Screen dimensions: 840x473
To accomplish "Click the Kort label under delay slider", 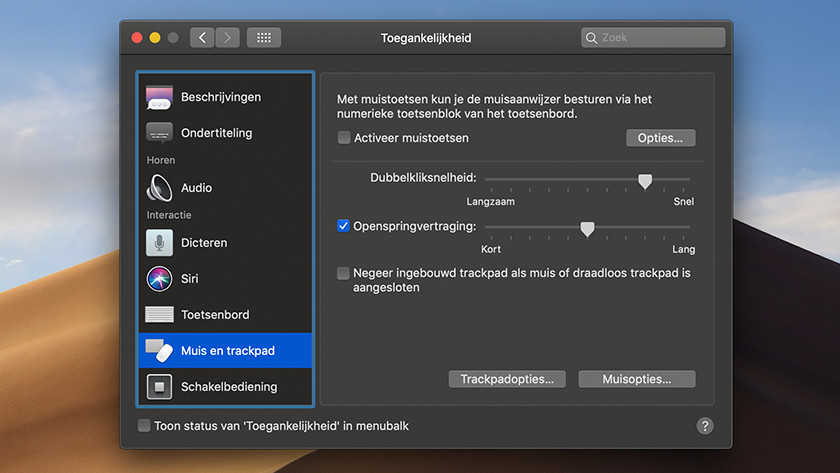I will tap(491, 249).
